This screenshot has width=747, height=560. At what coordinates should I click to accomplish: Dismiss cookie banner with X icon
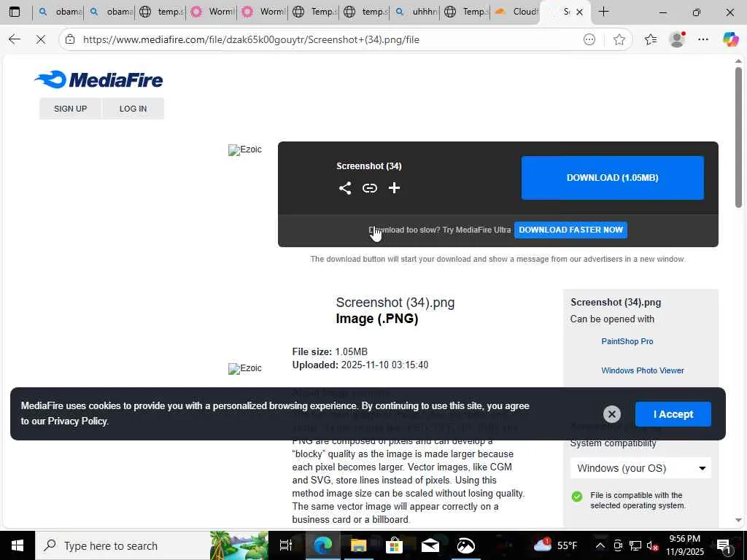tap(612, 414)
